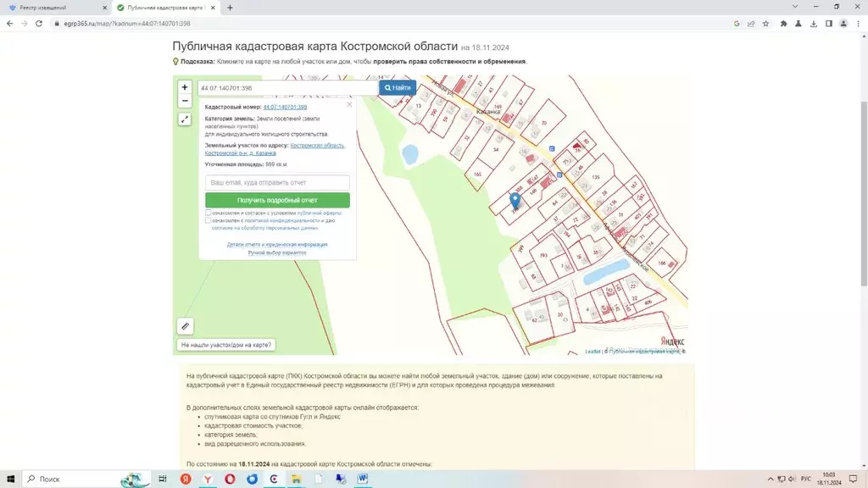Switch to Публичная кадастровая карта tab
Image resolution: width=868 pixels, height=488 pixels.
pyautogui.click(x=164, y=8)
